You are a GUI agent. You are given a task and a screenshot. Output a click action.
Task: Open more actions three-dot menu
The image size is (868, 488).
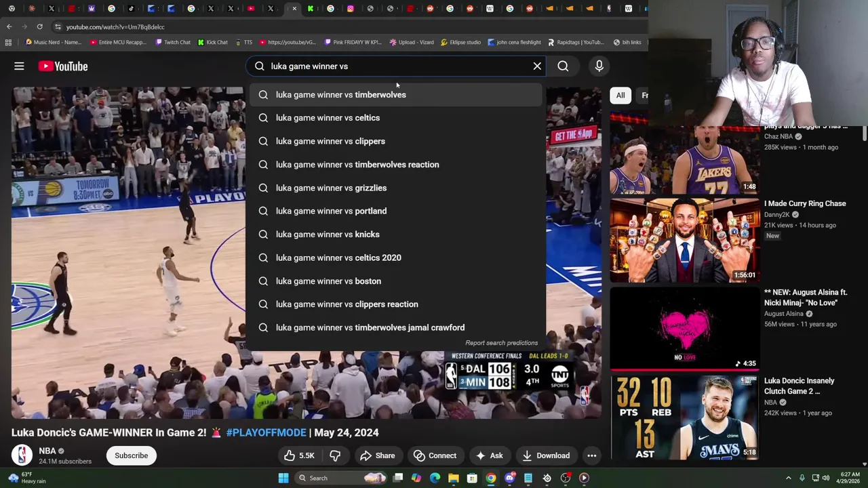tap(592, 455)
